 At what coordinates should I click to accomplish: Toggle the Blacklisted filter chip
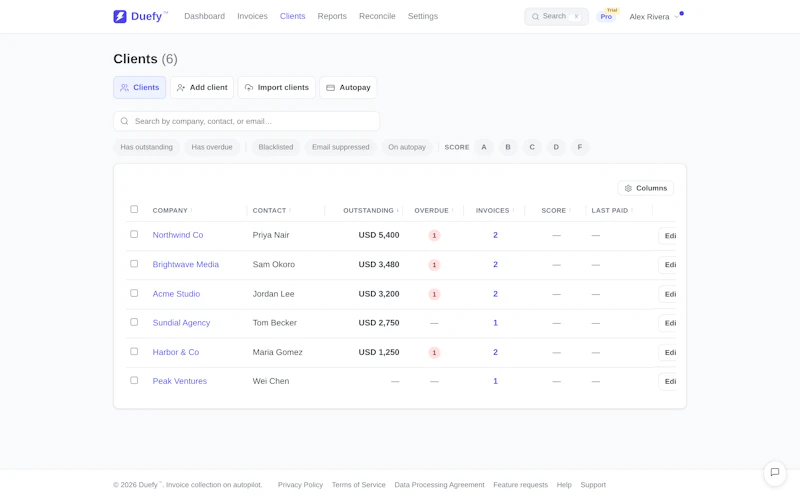tap(276, 147)
